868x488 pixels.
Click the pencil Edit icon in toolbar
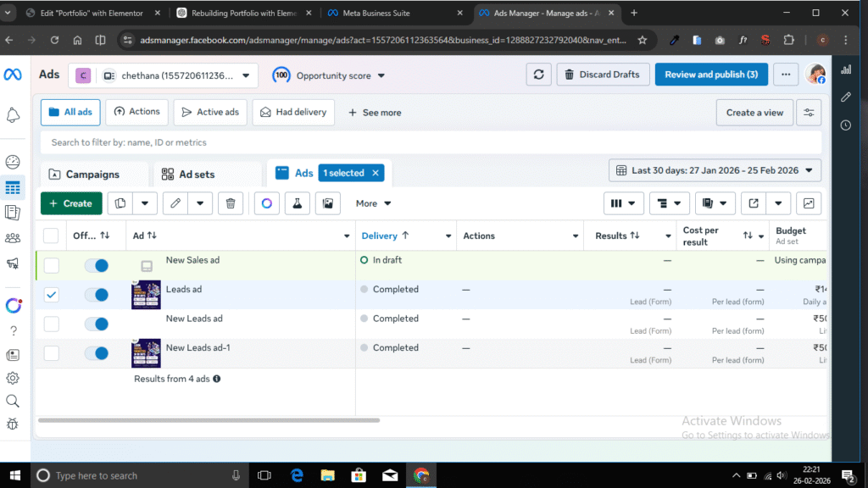(175, 203)
